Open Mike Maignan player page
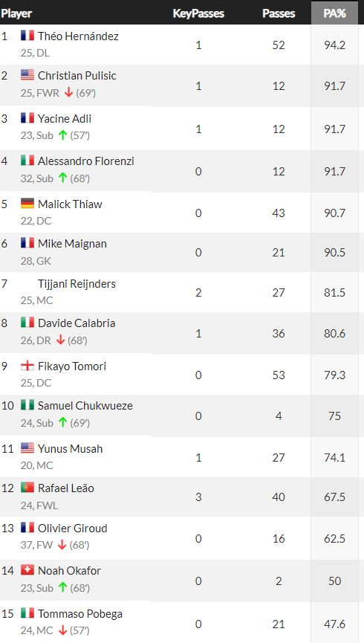364x643 pixels. click(x=72, y=244)
